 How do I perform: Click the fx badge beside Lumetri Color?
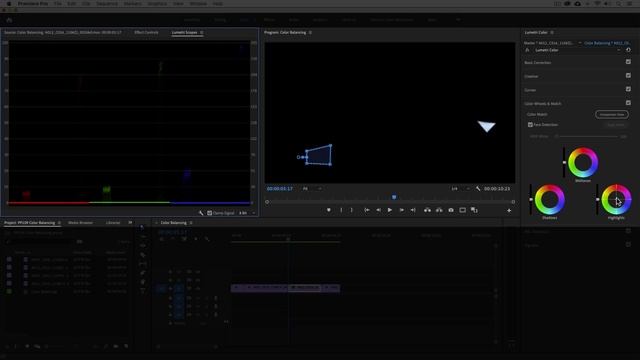(x=527, y=50)
